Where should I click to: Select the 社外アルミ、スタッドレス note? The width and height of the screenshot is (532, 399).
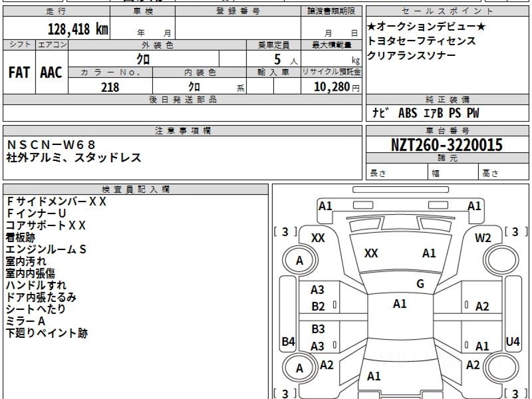[74, 157]
